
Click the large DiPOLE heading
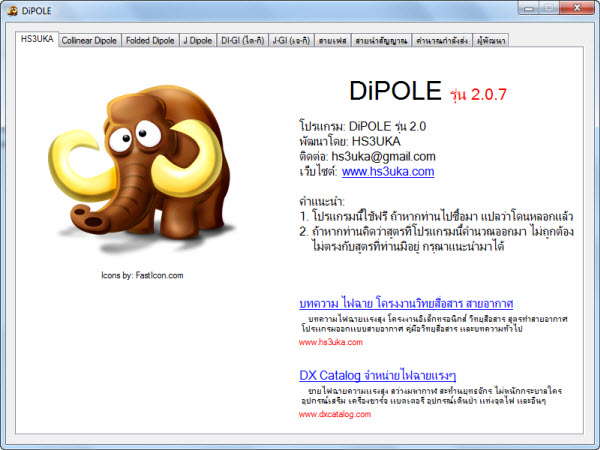coord(396,91)
